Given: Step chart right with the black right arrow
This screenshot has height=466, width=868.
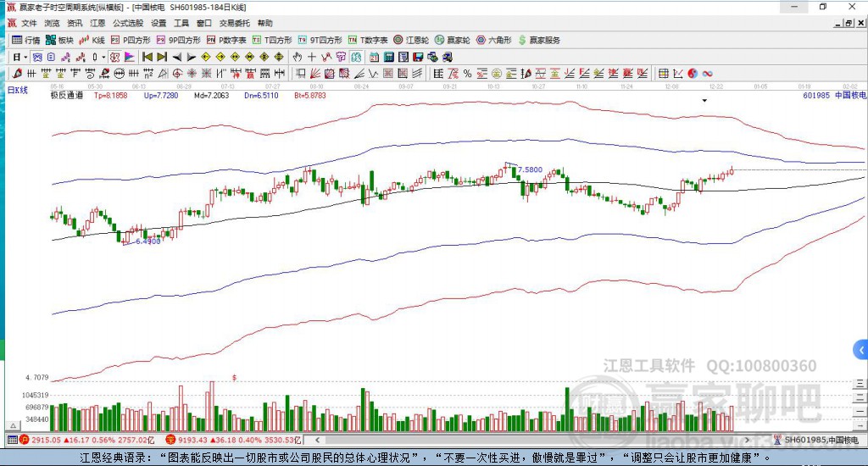Looking at the screenshot, I should (x=192, y=57).
